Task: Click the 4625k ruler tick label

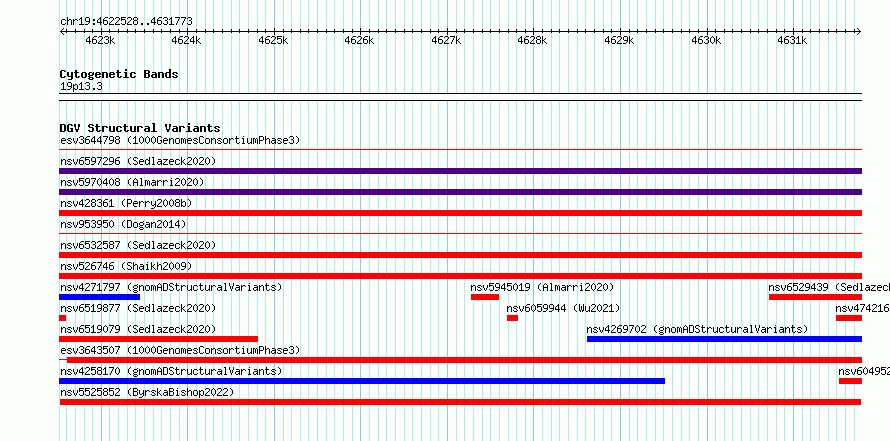Action: 273,41
